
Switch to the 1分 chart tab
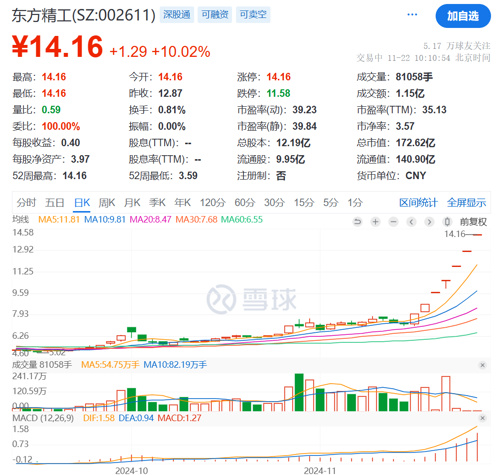(355, 203)
